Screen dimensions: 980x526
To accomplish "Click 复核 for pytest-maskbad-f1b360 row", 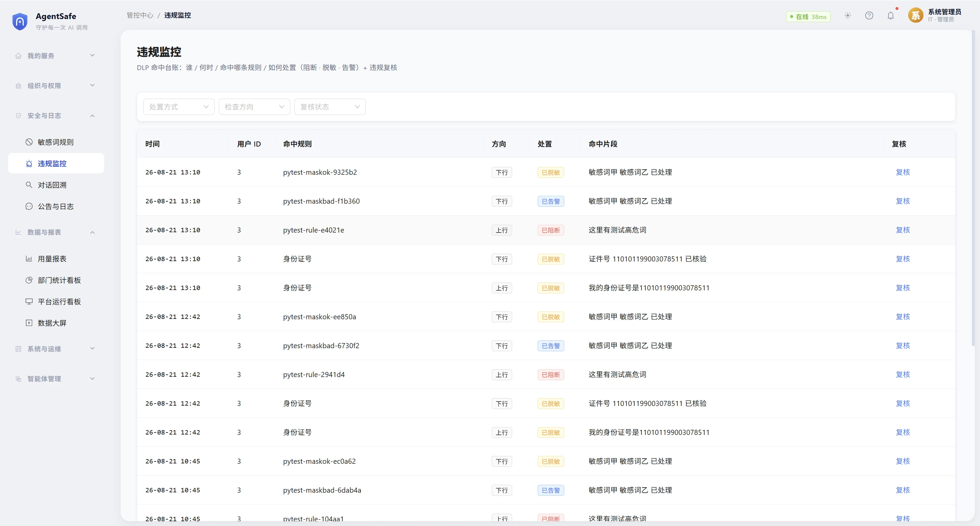I will [902, 201].
